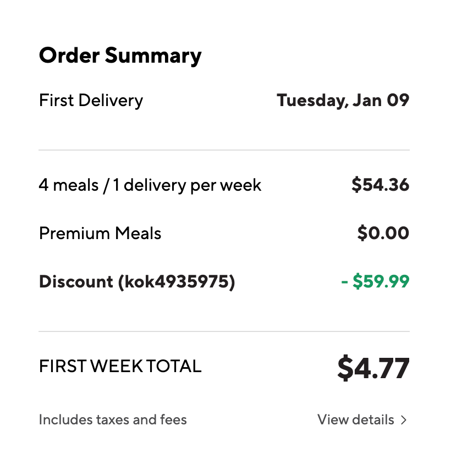This screenshot has width=451, height=476.
Task: Click the green -$59.99 discount amount
Action: 376,282
